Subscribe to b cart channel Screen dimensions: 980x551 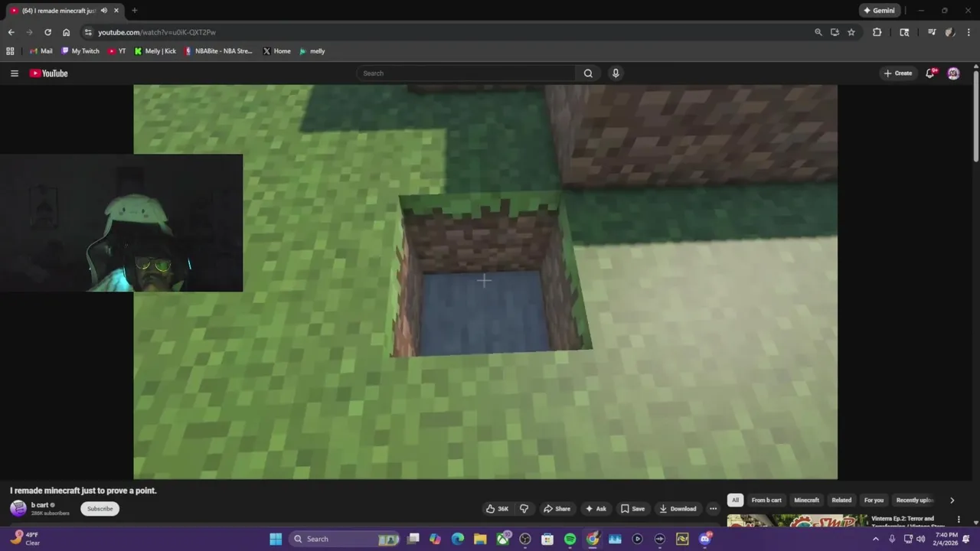point(100,509)
